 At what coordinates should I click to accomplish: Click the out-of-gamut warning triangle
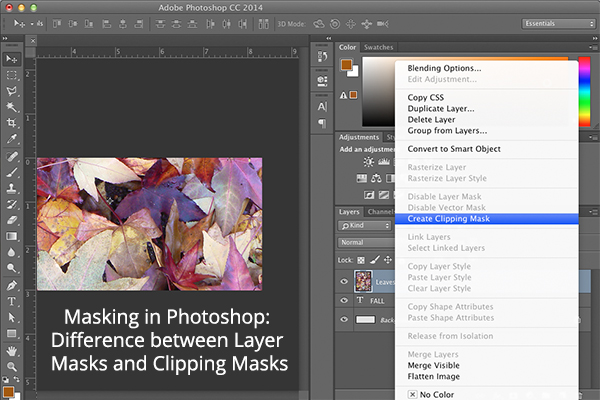tap(343, 95)
